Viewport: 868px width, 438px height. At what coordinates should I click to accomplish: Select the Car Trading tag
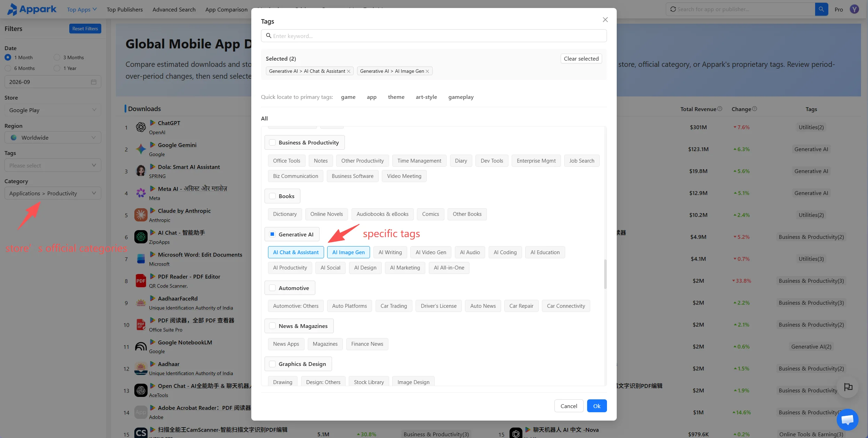click(394, 306)
